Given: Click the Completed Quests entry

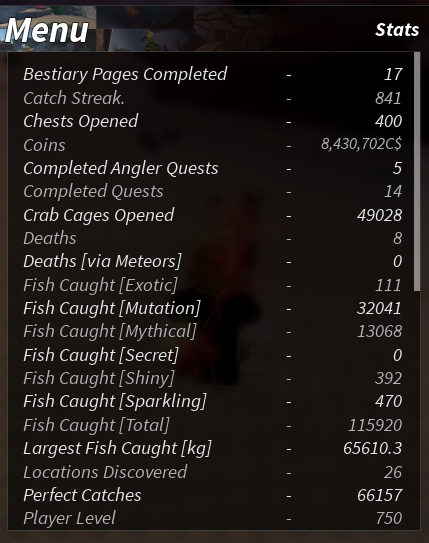Looking at the screenshot, I should [213, 192].
